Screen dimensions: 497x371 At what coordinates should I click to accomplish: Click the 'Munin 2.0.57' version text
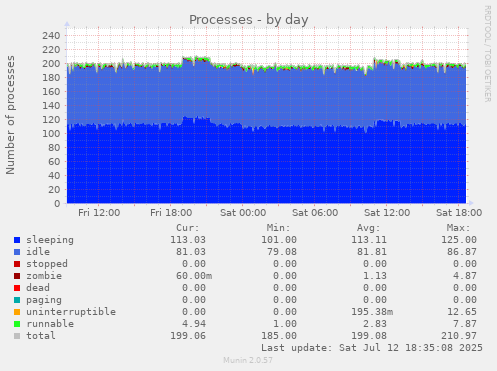[x=248, y=360]
